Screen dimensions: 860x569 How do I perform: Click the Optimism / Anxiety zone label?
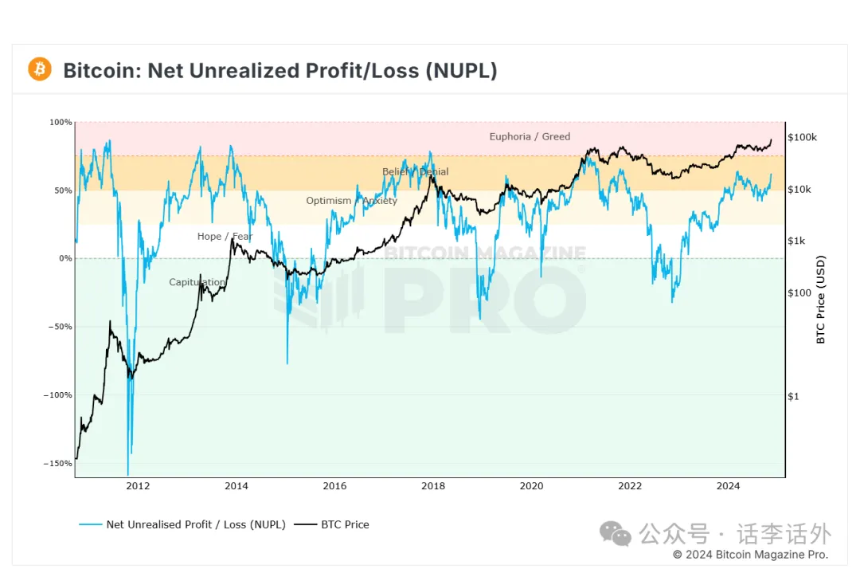[x=352, y=200]
